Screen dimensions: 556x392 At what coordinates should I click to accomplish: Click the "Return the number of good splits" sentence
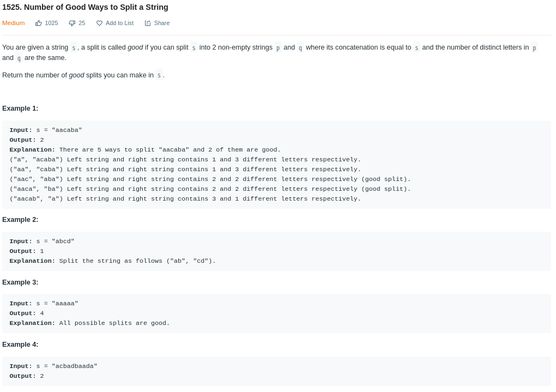click(x=83, y=75)
